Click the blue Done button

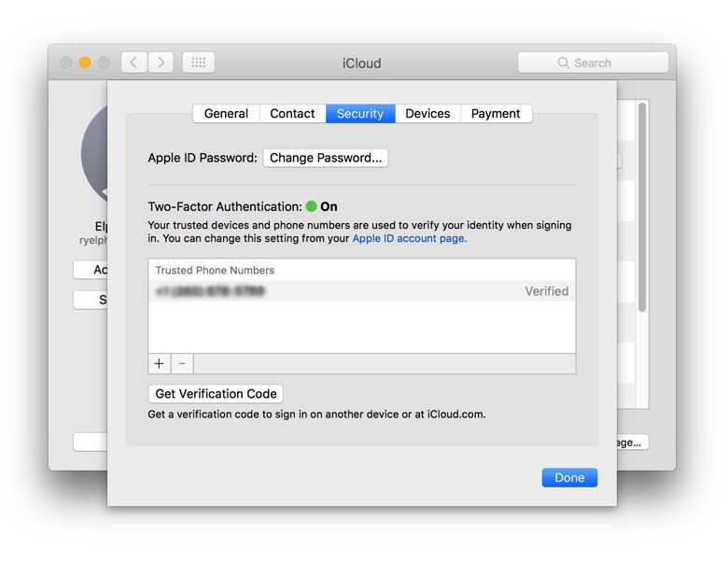[569, 477]
